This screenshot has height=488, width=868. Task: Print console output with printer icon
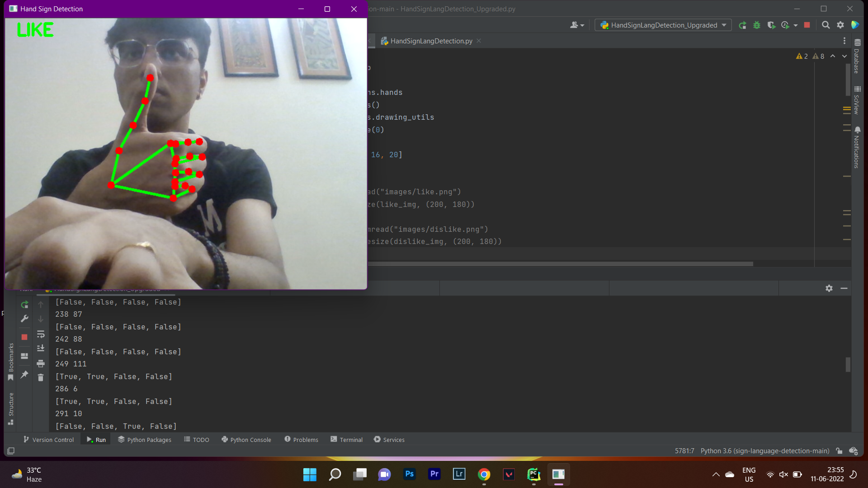[x=41, y=363]
